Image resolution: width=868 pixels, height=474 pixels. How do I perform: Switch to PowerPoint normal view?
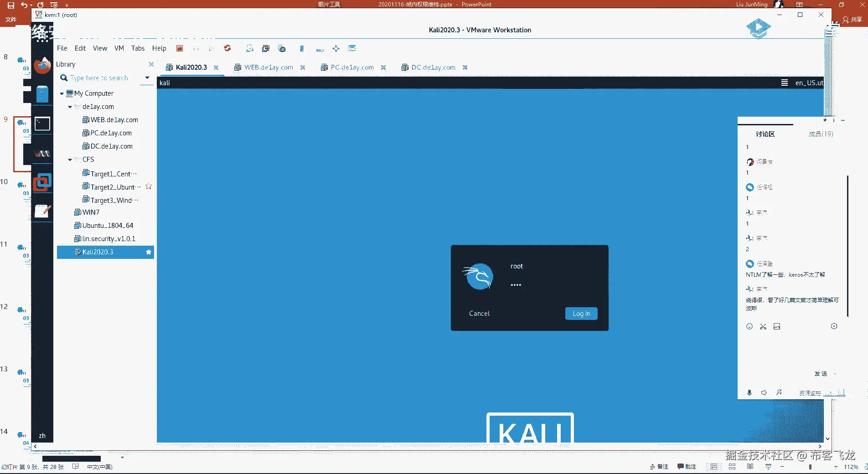714,467
